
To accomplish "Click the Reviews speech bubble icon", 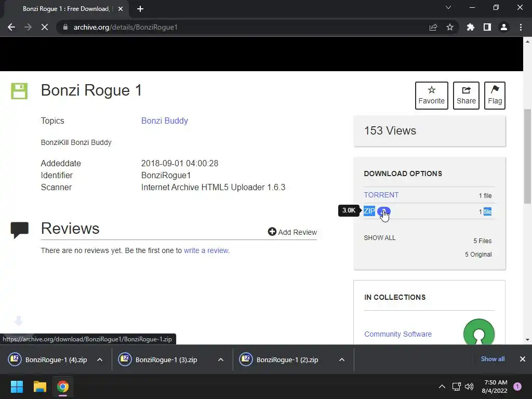I will 19,230.
